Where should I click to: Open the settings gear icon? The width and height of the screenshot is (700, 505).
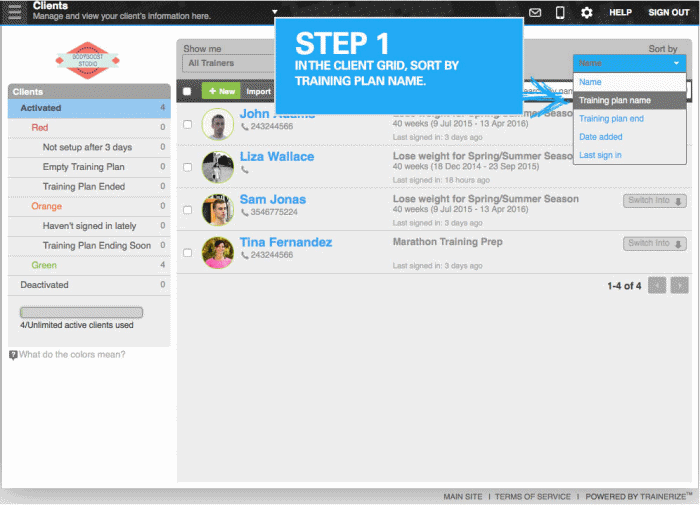click(x=587, y=13)
